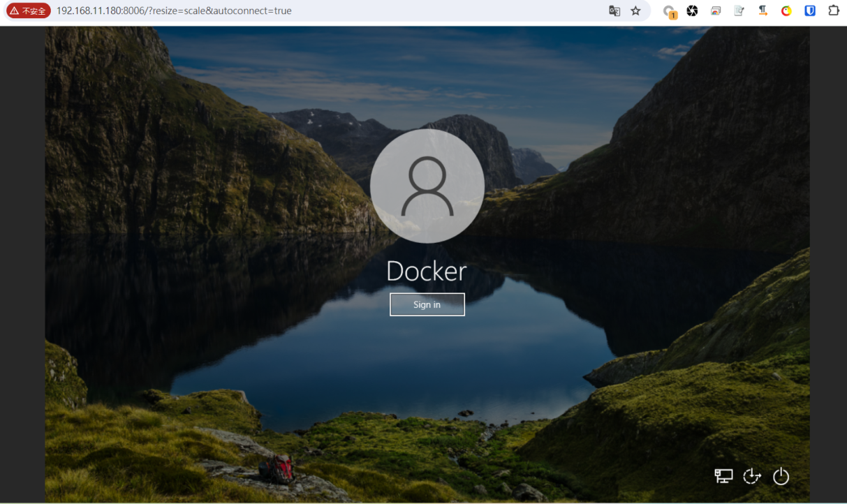Click the Docker user avatar picture
This screenshot has height=504, width=847.
pos(427,186)
